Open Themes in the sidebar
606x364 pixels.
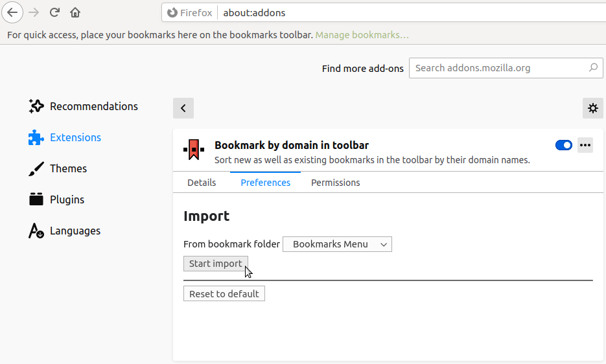tap(58, 168)
